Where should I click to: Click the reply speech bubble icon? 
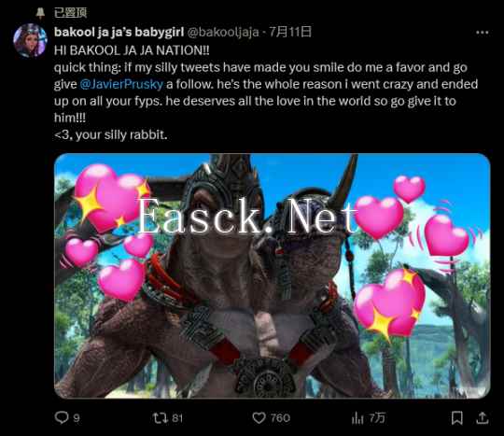point(62,417)
